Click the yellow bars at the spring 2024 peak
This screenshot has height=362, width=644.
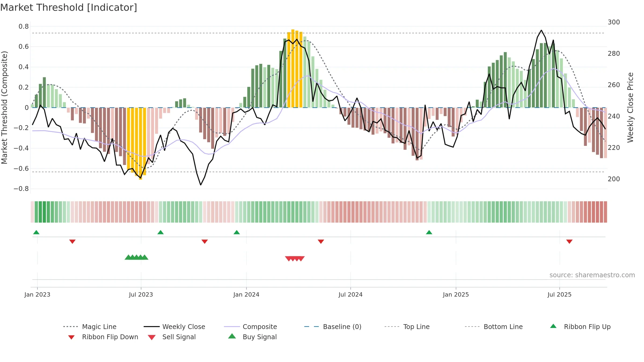point(295,68)
